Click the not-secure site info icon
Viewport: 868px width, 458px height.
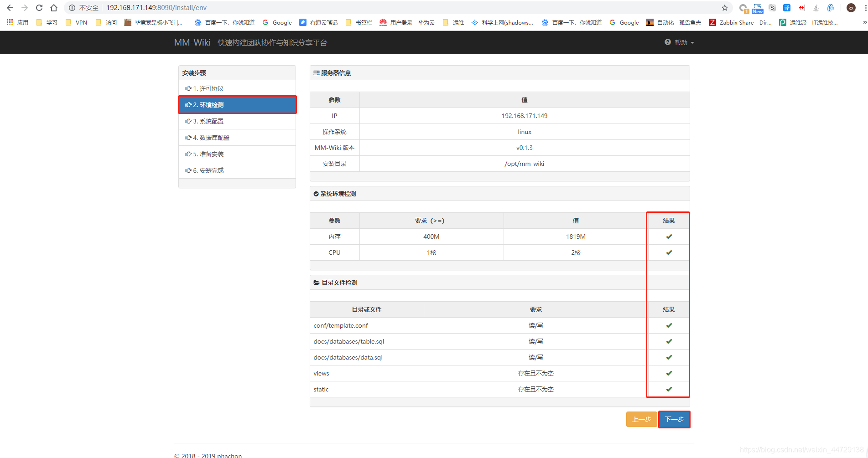coord(72,8)
